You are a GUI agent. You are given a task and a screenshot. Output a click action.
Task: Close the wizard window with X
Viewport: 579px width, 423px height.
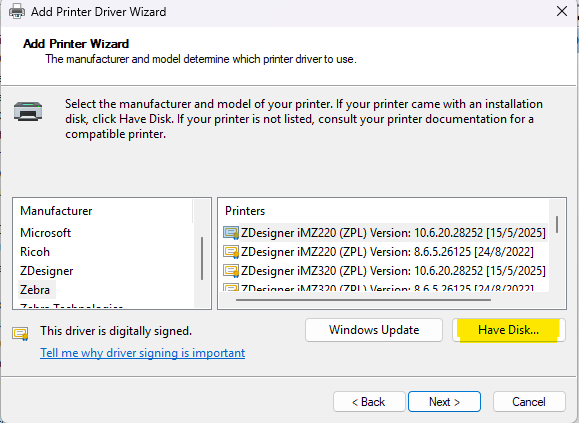tap(562, 11)
